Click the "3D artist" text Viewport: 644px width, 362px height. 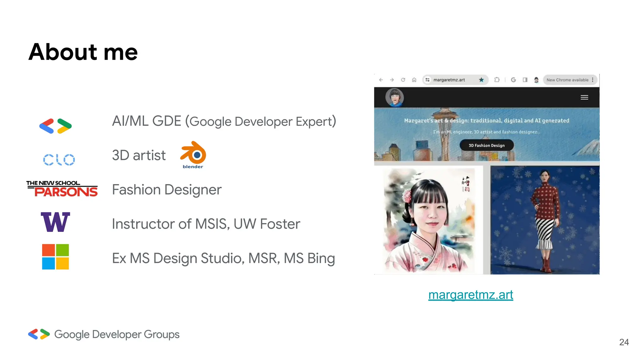pos(139,155)
